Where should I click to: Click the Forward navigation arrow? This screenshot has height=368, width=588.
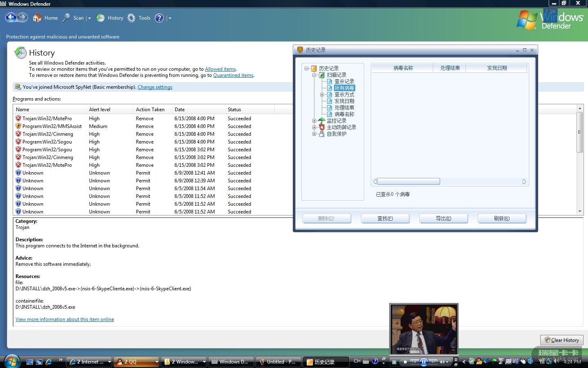22,18
